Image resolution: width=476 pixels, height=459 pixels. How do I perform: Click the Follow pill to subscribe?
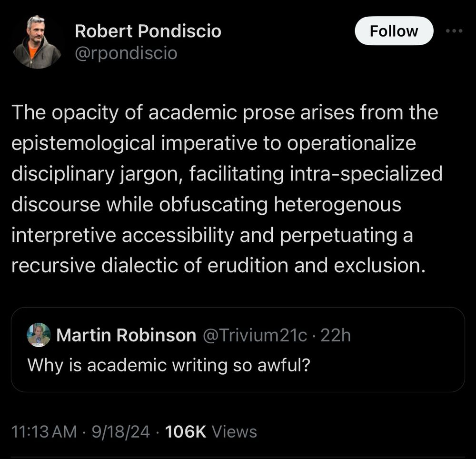(x=394, y=30)
